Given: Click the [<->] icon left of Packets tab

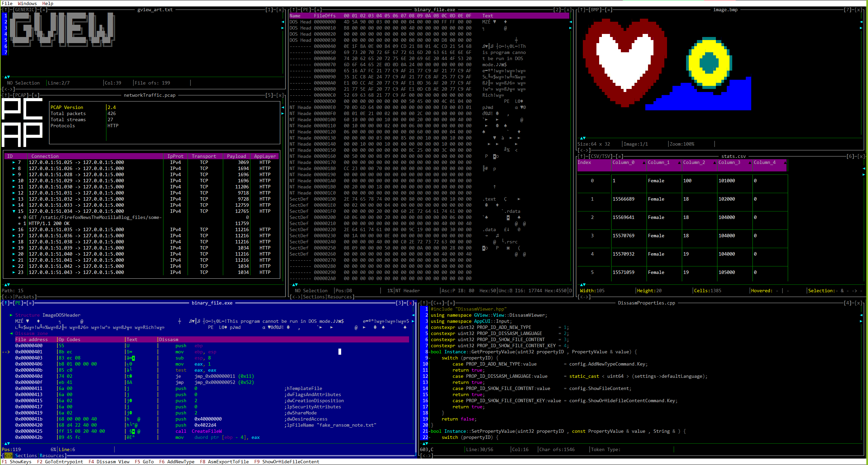Looking at the screenshot, I should [8, 297].
